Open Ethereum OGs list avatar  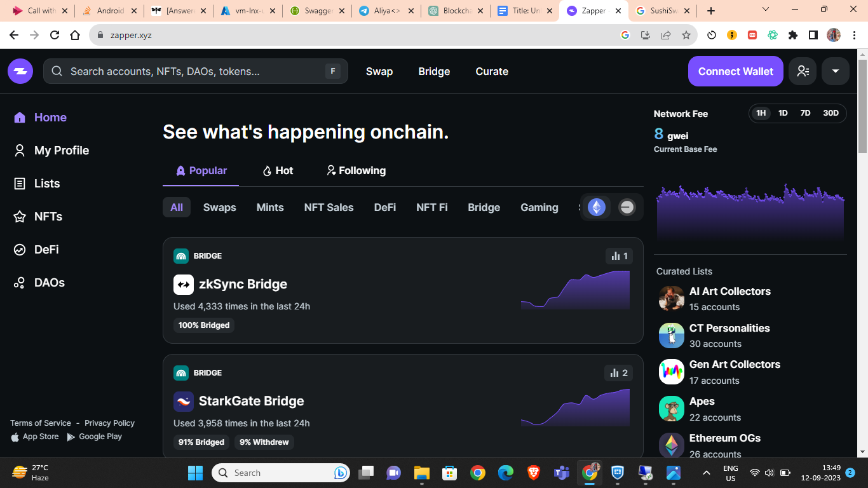672,445
